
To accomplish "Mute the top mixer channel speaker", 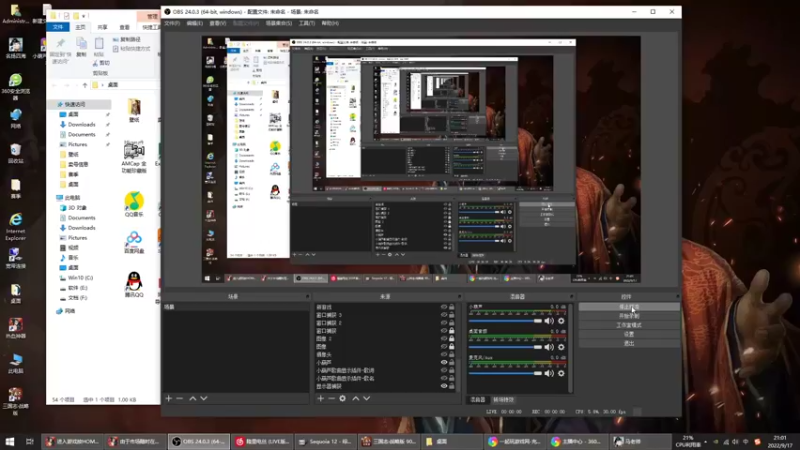I will 549,321.
